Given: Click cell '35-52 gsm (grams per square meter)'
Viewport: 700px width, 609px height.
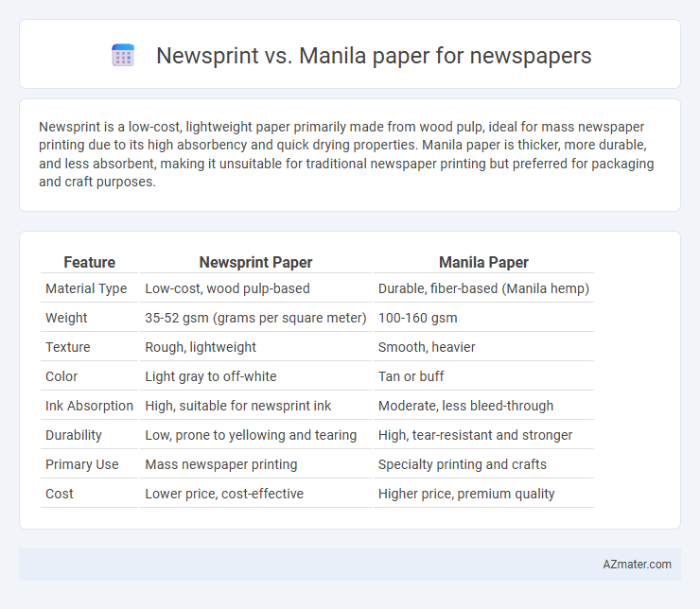Looking at the screenshot, I should (x=255, y=318).
